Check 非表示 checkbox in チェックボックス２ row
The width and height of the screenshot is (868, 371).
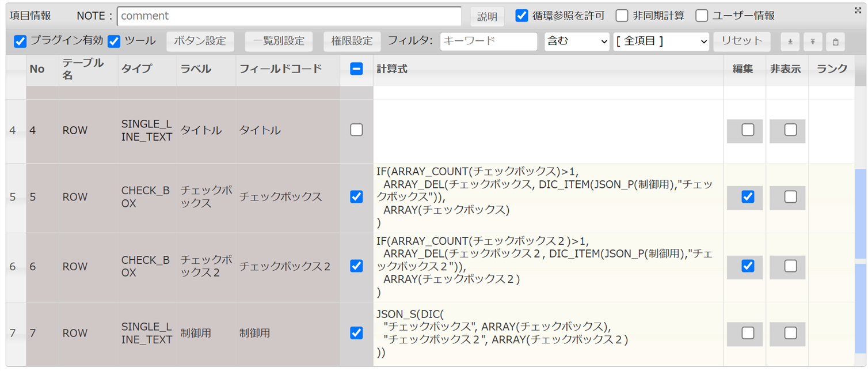point(790,266)
